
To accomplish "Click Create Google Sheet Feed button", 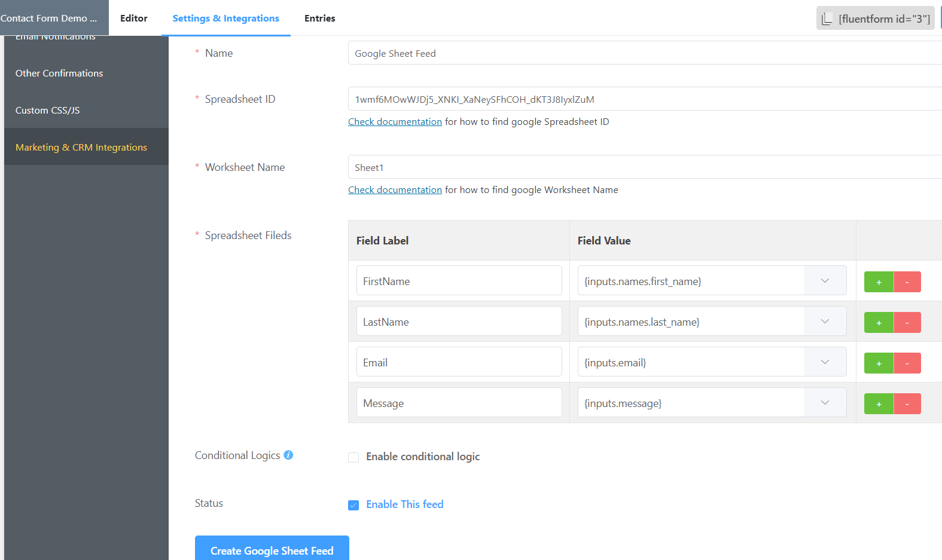I will pyautogui.click(x=272, y=549).
